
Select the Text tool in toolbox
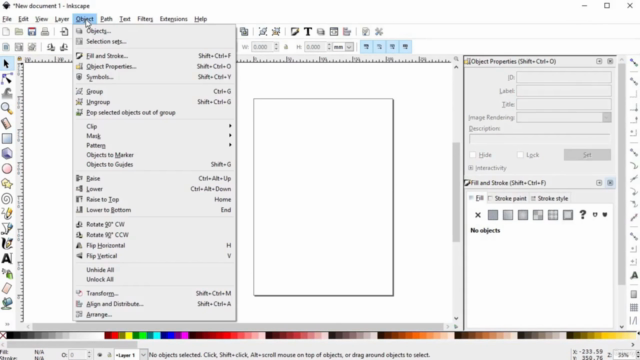click(7, 258)
